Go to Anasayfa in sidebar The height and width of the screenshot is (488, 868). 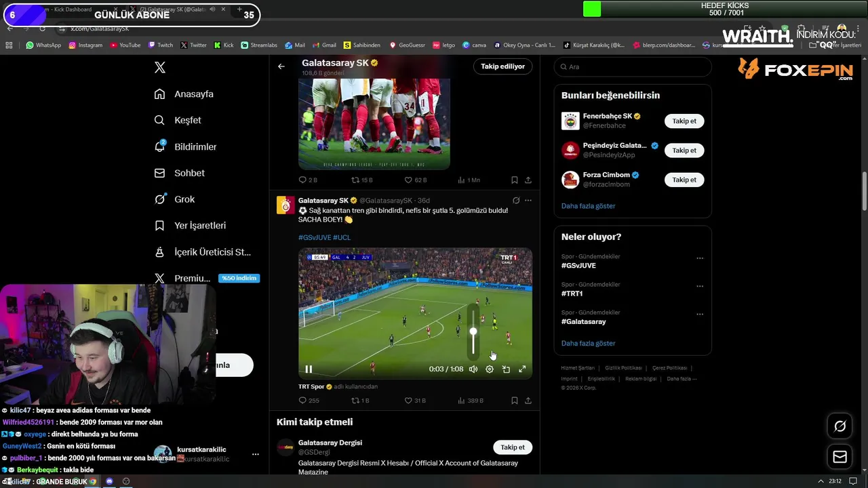point(184,94)
